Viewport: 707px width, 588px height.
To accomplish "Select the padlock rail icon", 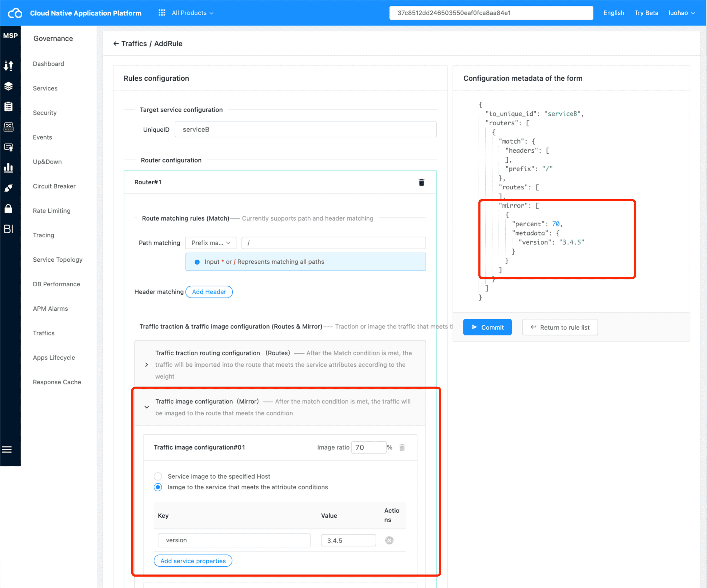I will coord(8,208).
